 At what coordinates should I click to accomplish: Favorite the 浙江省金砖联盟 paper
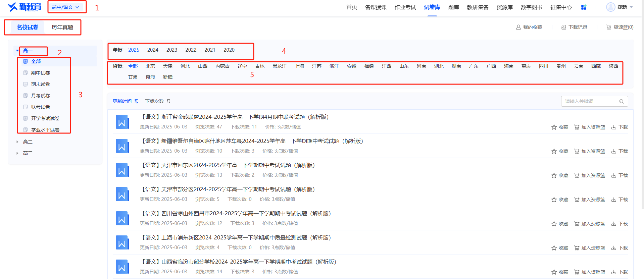(x=560, y=127)
